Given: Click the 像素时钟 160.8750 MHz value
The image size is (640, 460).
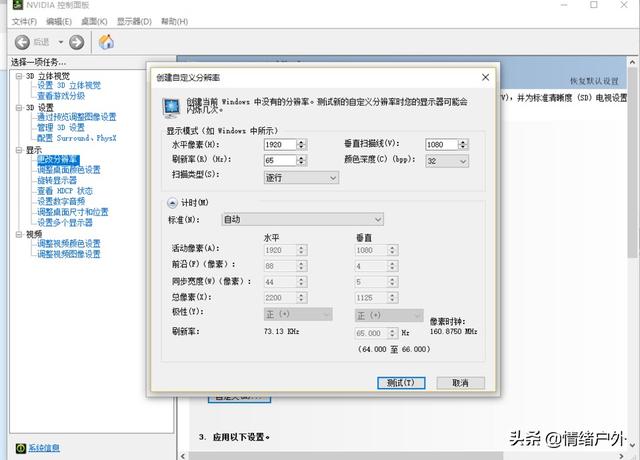Looking at the screenshot, I should point(453,332).
